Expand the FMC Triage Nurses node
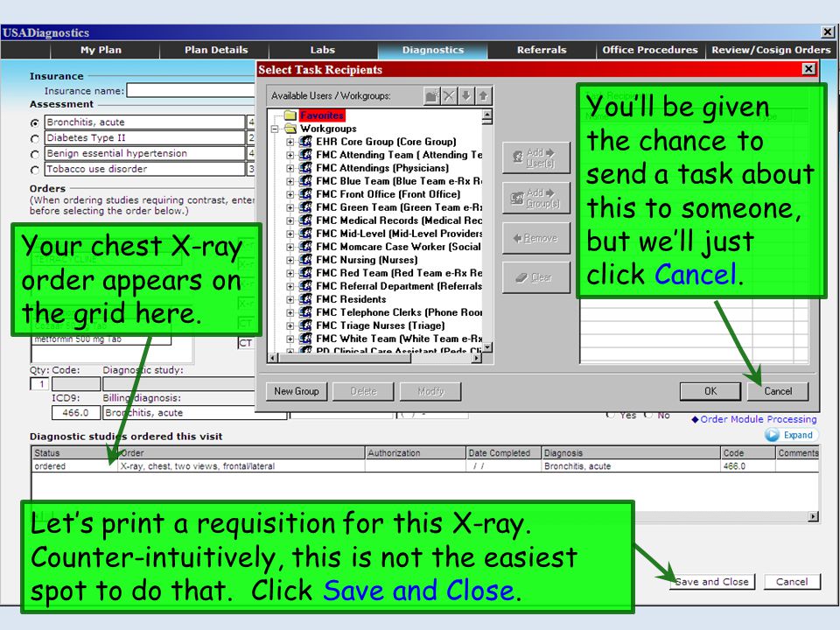The image size is (840, 630). [x=290, y=325]
